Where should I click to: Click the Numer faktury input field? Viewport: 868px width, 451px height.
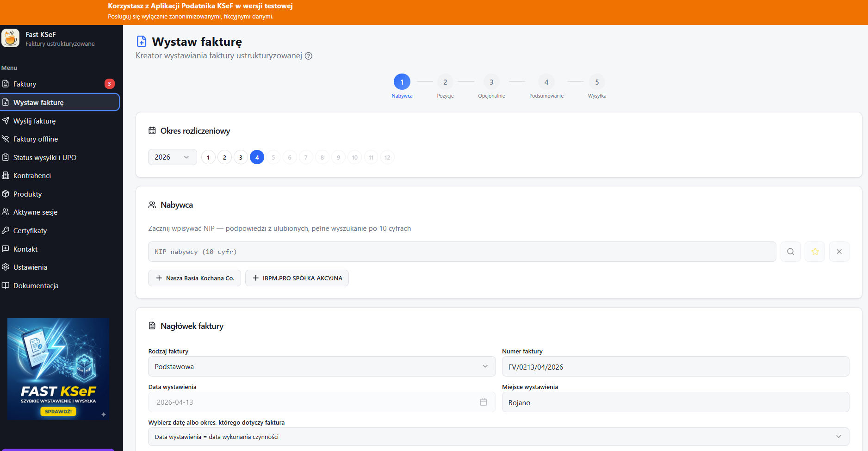675,367
